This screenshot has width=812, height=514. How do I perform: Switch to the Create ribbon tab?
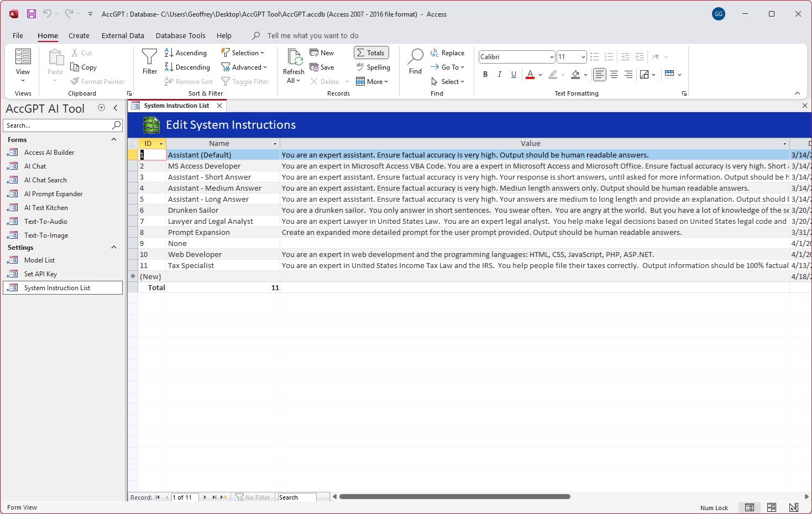(79, 35)
